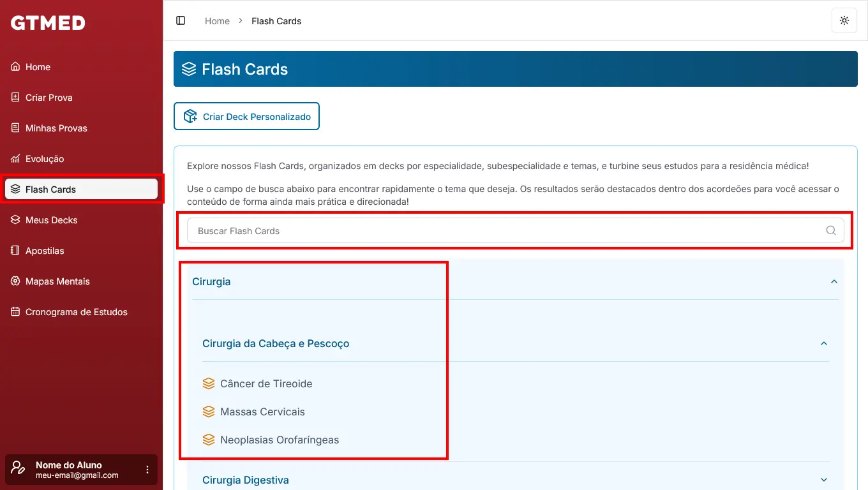Screen dimensions: 868x490
Task: Click the Massas Cervicais deck icon
Action: 209,412
